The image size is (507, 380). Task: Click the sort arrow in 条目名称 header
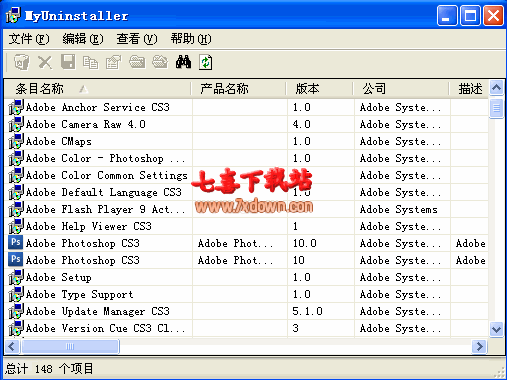click(84, 89)
